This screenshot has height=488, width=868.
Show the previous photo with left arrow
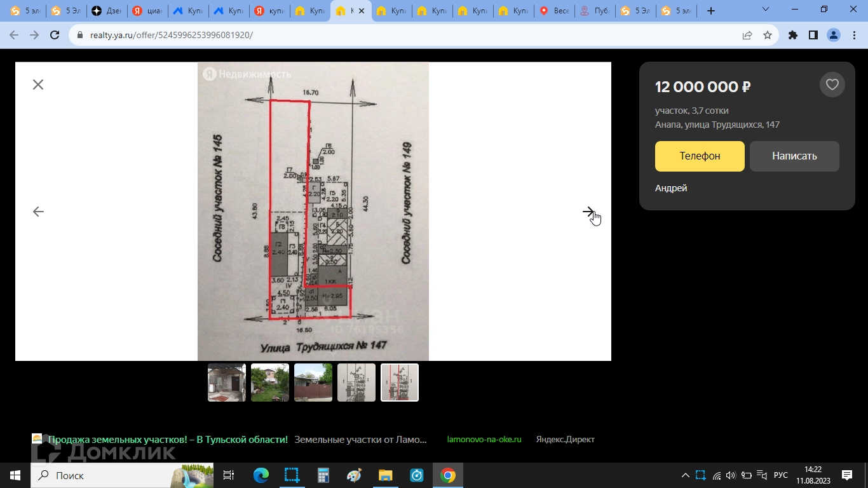tap(38, 212)
